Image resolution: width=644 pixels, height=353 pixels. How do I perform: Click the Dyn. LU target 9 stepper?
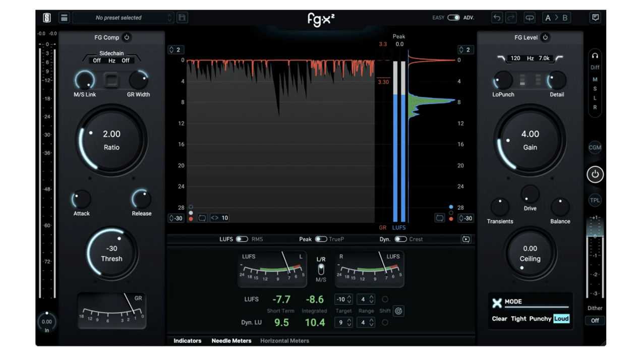[343, 322]
